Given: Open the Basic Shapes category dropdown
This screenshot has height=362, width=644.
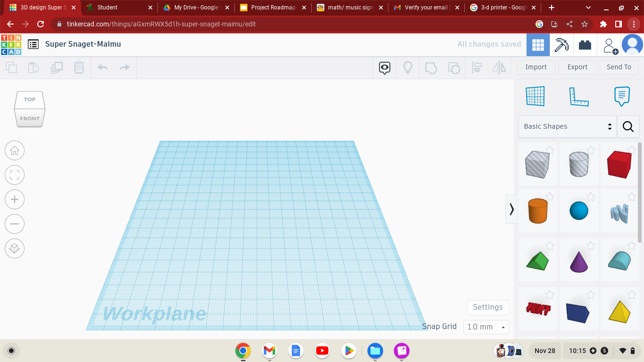Looking at the screenshot, I should click(567, 126).
